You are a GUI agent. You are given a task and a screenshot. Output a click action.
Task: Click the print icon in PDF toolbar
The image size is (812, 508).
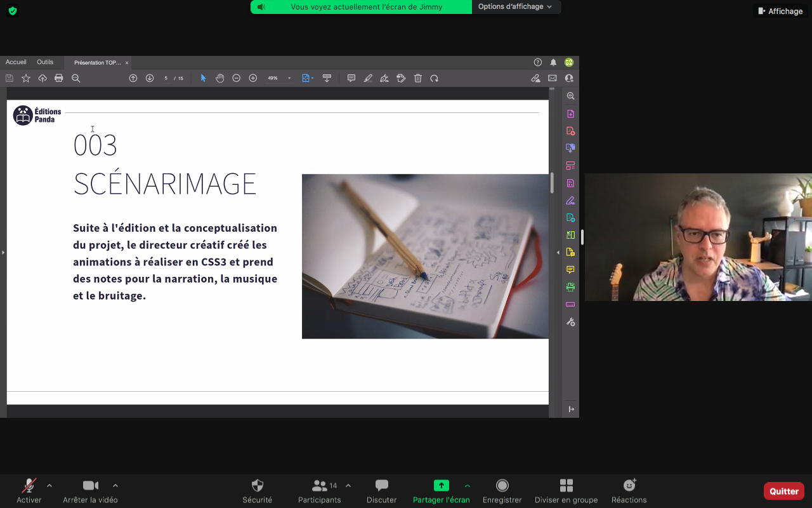pyautogui.click(x=59, y=78)
